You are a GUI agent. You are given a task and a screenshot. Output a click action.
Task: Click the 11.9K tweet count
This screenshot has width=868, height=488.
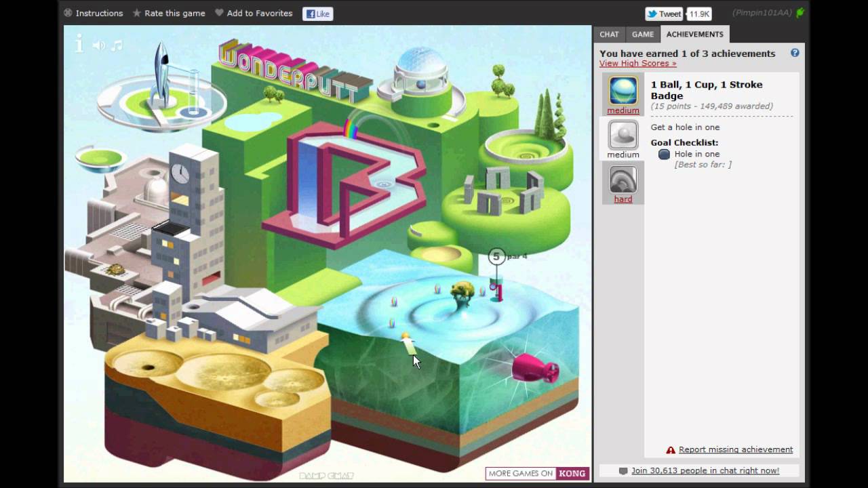click(698, 14)
